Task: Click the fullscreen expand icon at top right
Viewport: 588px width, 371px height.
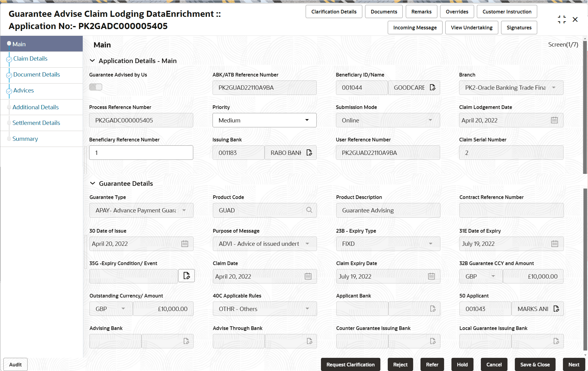Action: [x=562, y=19]
